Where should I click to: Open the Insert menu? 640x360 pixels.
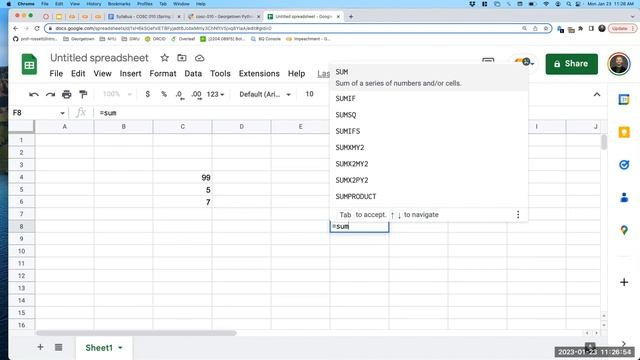tap(130, 74)
